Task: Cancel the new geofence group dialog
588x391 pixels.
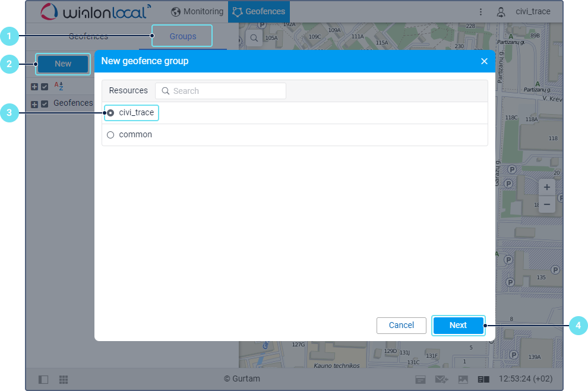Action: coord(402,325)
